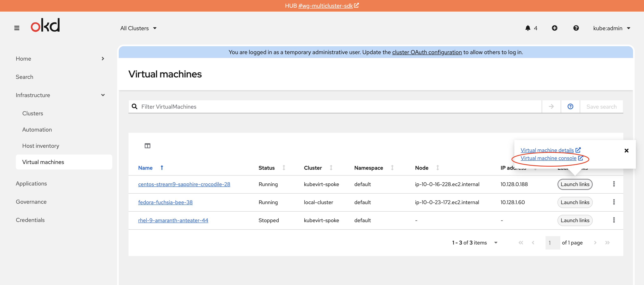The image size is (644, 285).
Task: Open the help question mark in header
Action: 576,28
